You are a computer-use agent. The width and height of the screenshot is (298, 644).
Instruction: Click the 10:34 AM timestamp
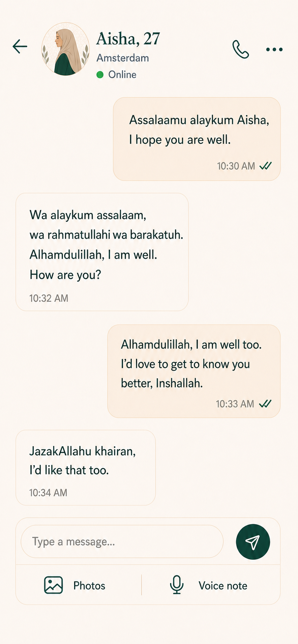tap(48, 493)
